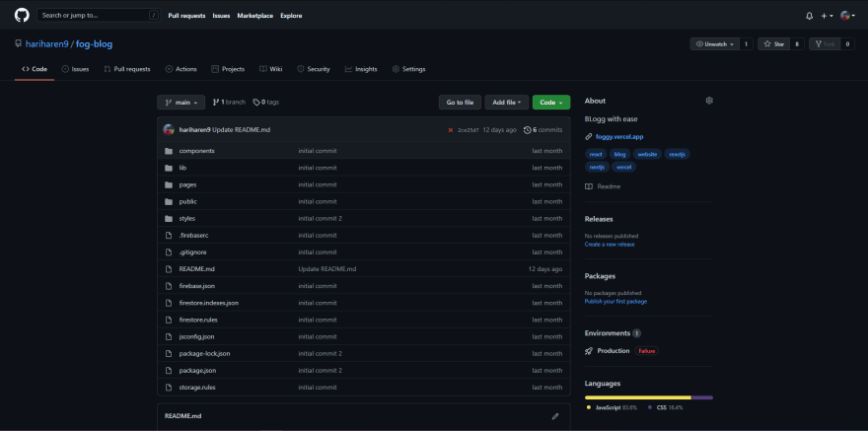
Task: Click the stargazers count 8
Action: coord(797,44)
